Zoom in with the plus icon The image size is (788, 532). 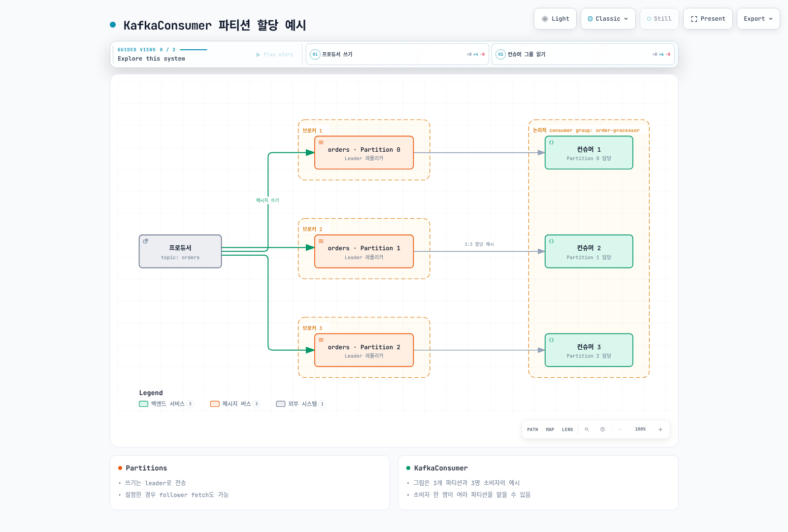(660, 430)
